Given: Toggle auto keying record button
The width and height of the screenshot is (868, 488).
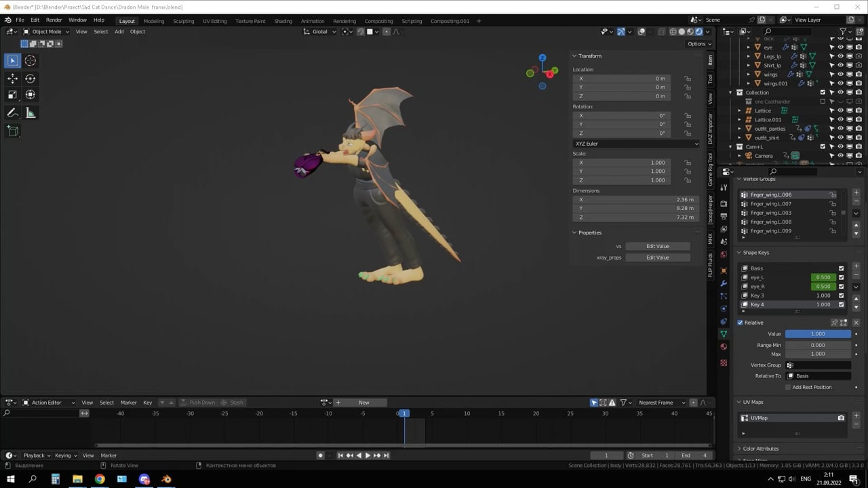Looking at the screenshot, I should coord(320,455).
